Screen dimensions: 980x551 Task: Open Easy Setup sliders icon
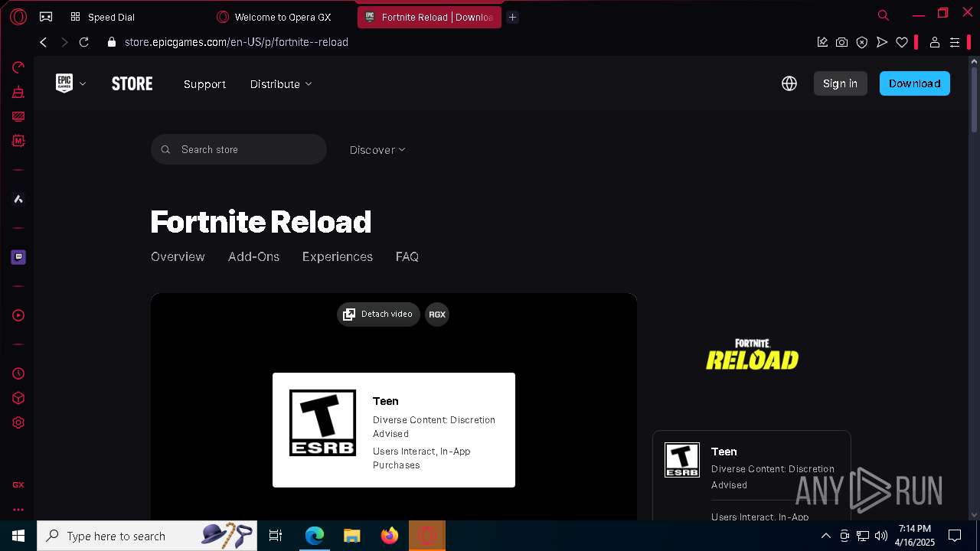click(955, 42)
